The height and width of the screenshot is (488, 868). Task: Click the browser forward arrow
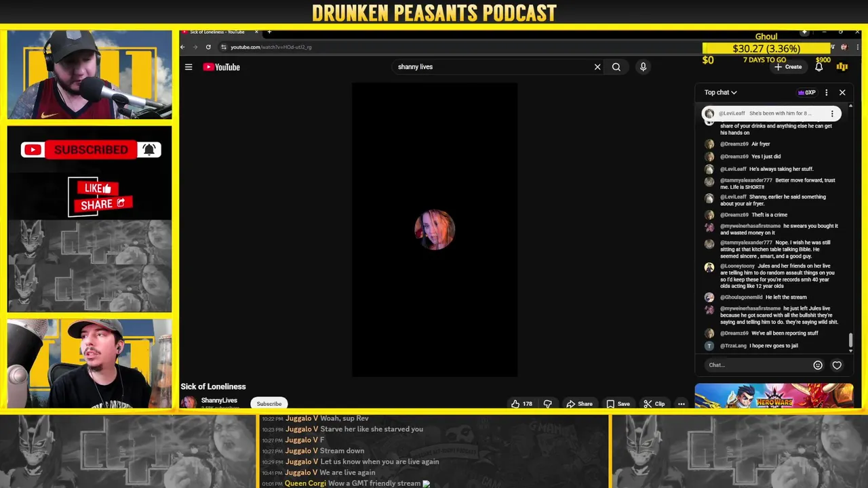click(195, 47)
